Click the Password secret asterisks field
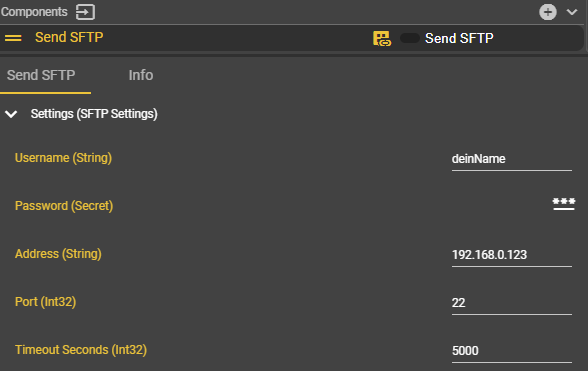Screen dimensions: 588x371 click(563, 204)
